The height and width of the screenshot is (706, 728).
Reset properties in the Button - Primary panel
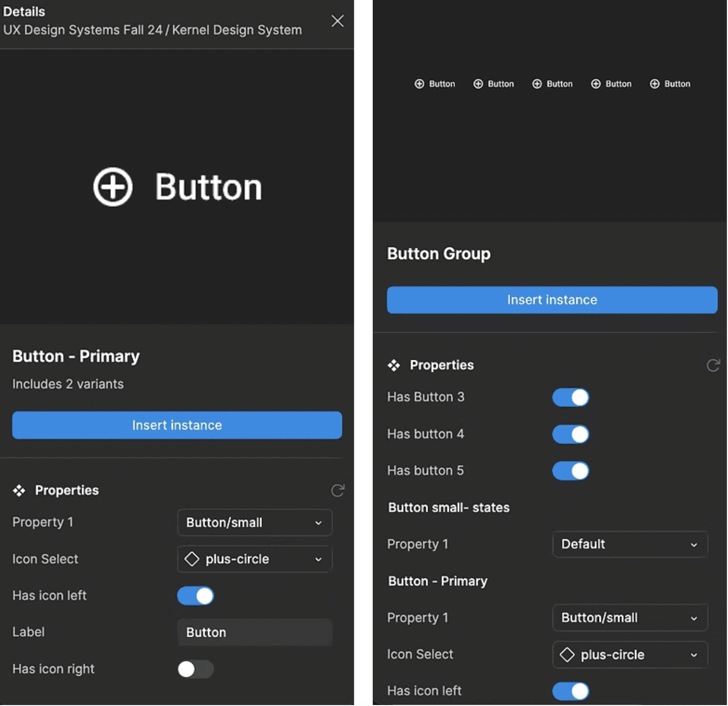pos(338,491)
